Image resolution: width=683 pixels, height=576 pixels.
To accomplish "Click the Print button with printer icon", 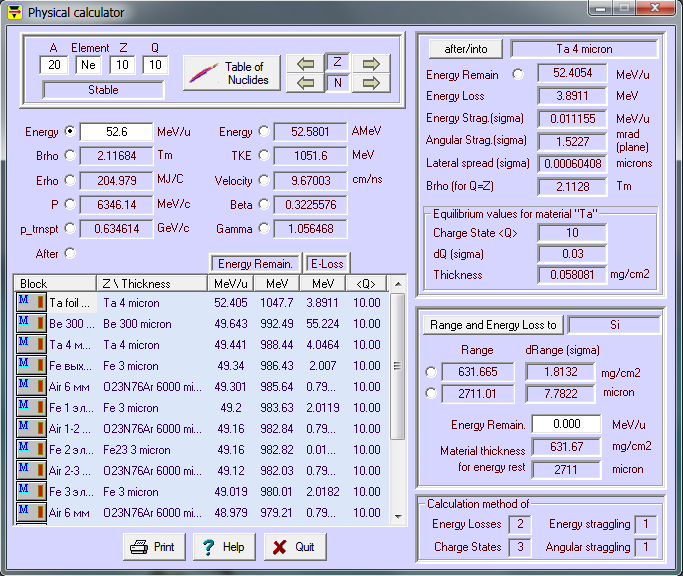I will (153, 547).
